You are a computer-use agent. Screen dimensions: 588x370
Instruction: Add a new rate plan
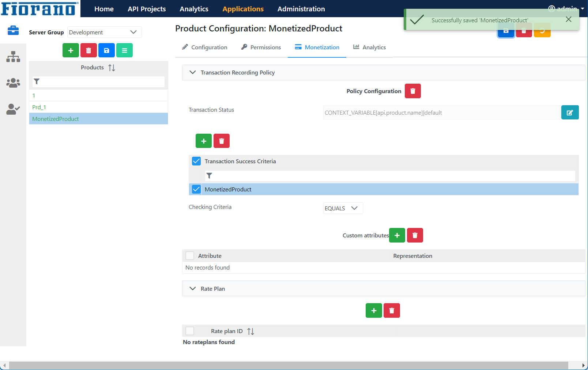pos(374,310)
